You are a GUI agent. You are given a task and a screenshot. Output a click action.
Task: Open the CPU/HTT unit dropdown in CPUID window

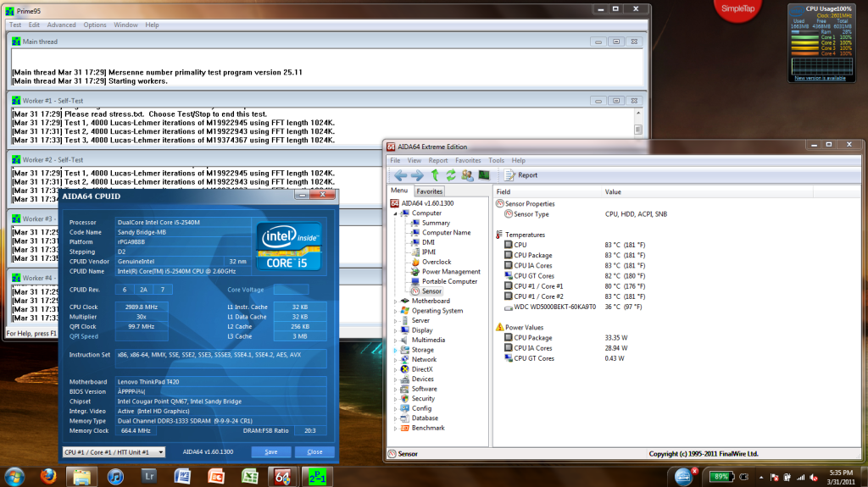[114, 452]
